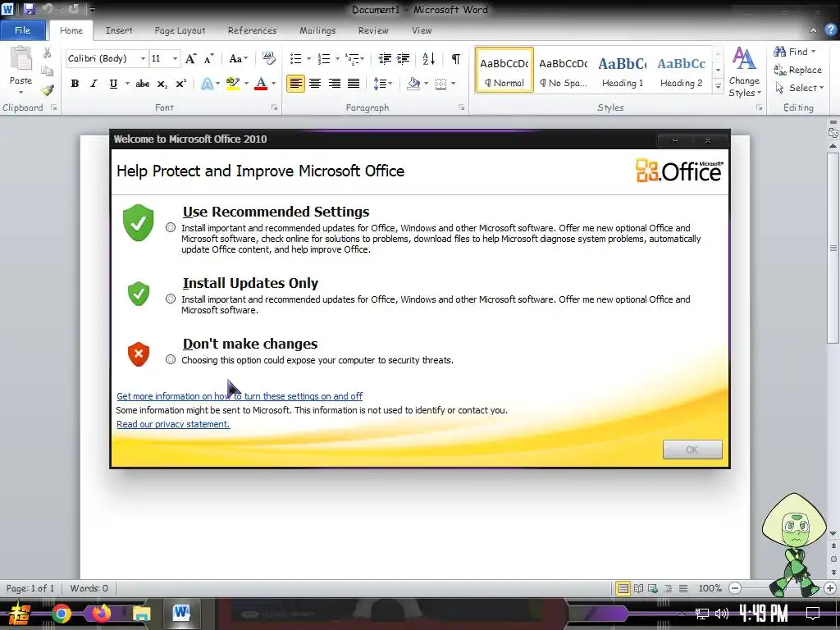Click the Shrink Font icon
The height and width of the screenshot is (630, 840).
[209, 58]
